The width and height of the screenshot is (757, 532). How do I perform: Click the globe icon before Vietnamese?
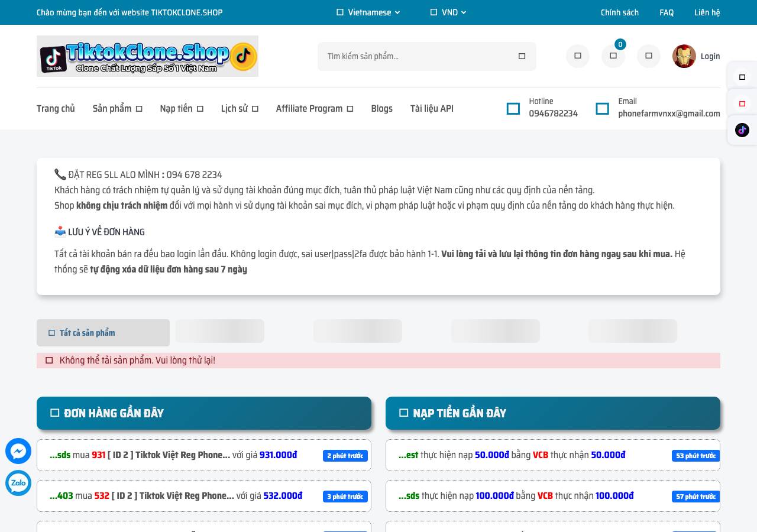click(340, 12)
